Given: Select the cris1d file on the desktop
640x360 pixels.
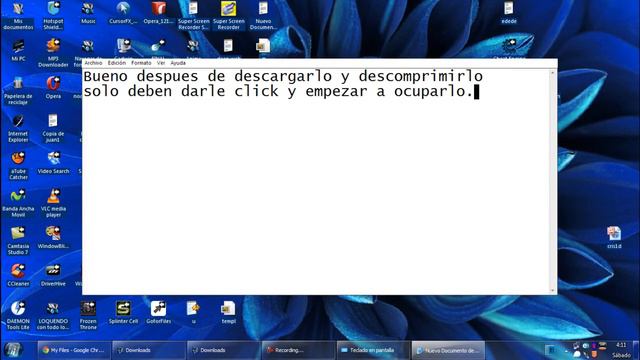Looking at the screenshot, I should pyautogui.click(x=614, y=237).
